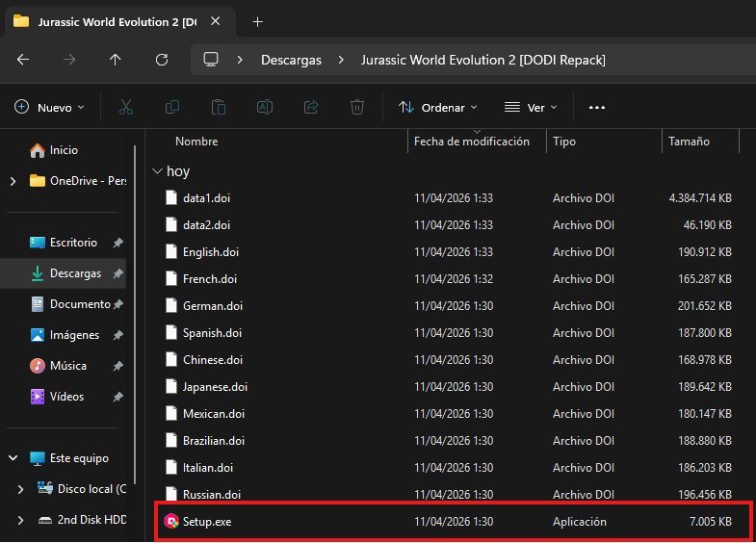The height and width of the screenshot is (543, 756).
Task: Select the data1.doi file icon
Action: (171, 198)
